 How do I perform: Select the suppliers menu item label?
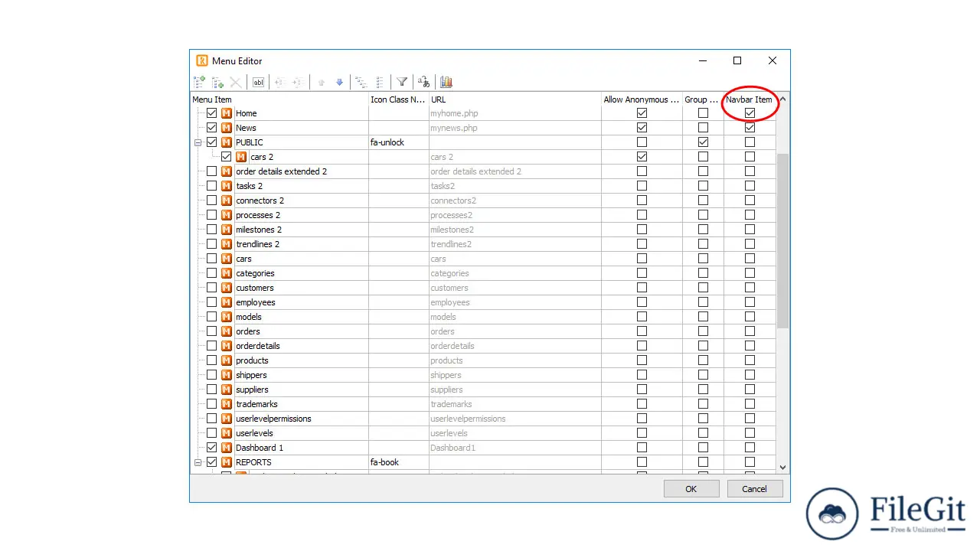tap(252, 390)
